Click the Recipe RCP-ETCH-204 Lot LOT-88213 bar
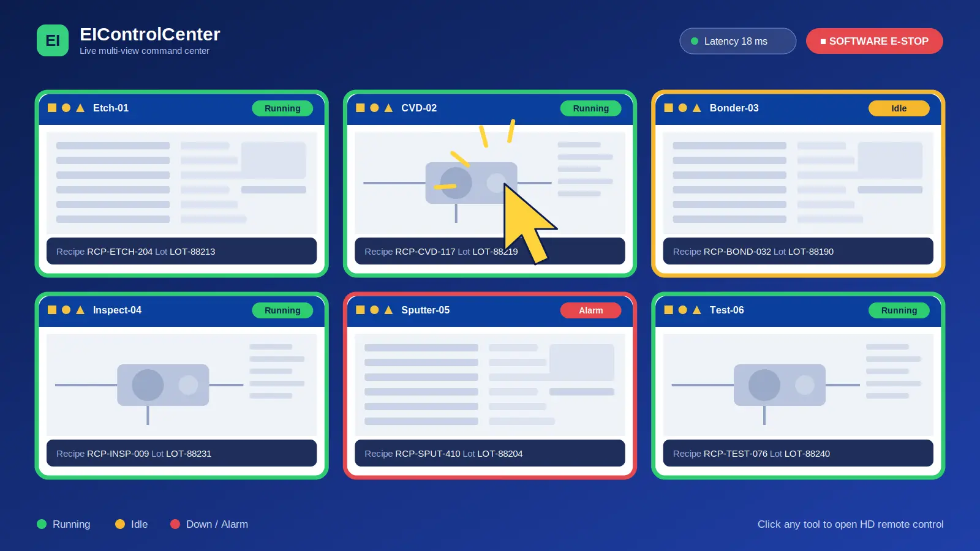The height and width of the screenshot is (551, 980). pos(182,251)
